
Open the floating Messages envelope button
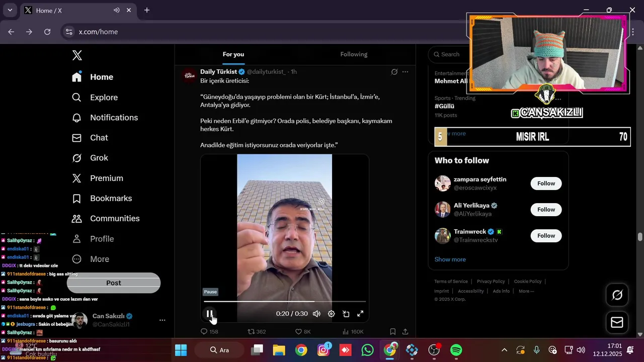pyautogui.click(x=617, y=322)
